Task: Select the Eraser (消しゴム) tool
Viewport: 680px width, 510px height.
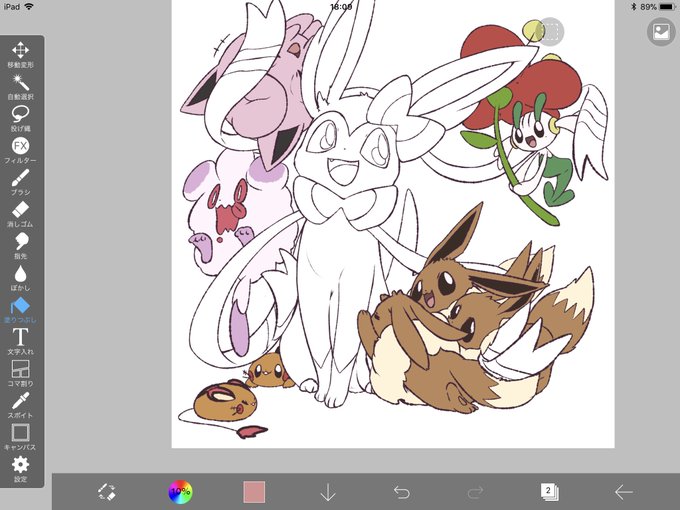Action: (x=20, y=215)
